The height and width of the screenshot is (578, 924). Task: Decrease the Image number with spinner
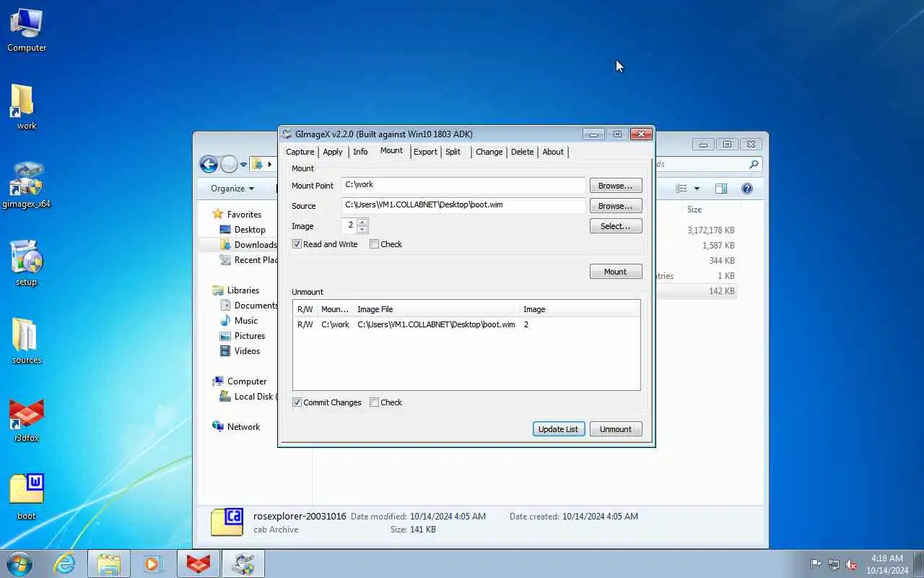coord(362,230)
